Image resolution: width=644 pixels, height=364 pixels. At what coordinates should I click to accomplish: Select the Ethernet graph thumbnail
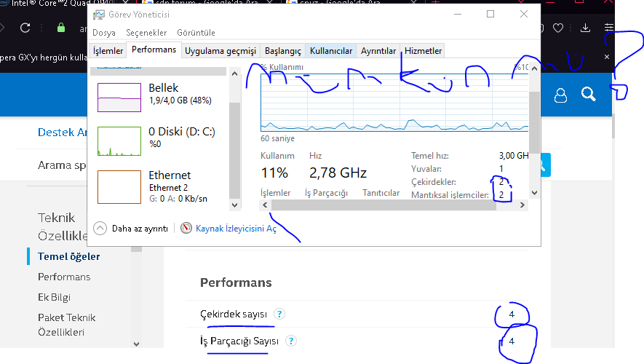click(119, 187)
